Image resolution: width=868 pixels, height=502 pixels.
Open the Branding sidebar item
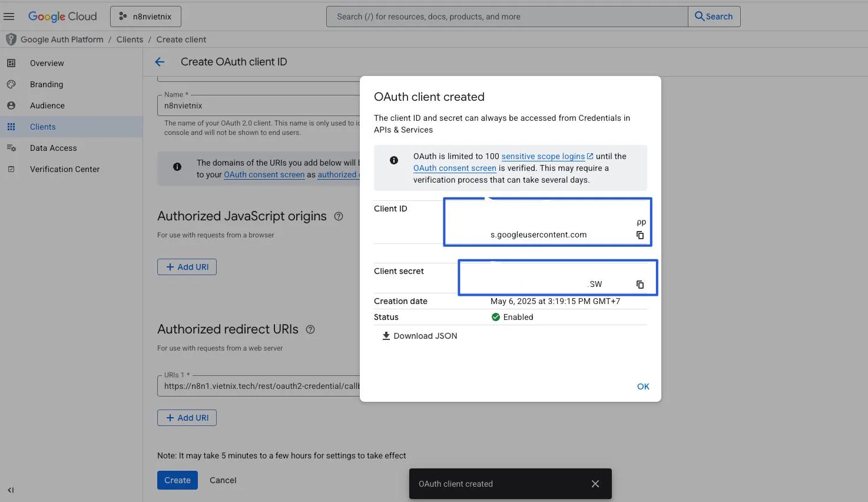(x=71, y=84)
